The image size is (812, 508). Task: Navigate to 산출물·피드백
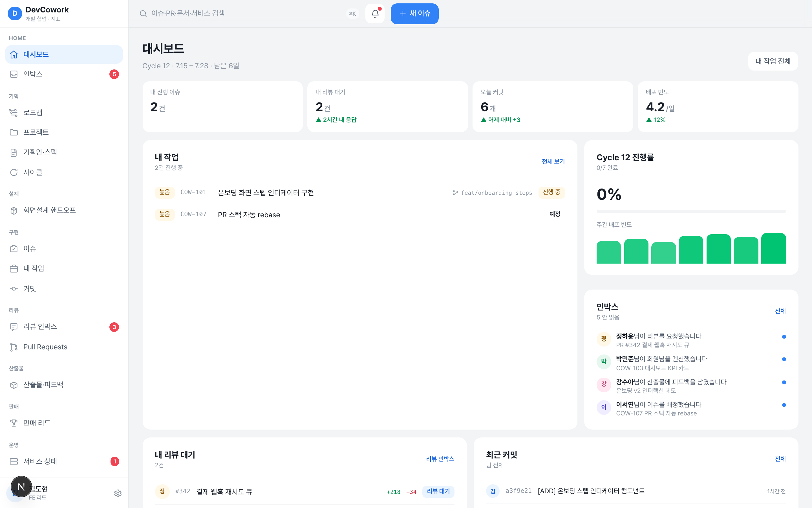[64, 385]
